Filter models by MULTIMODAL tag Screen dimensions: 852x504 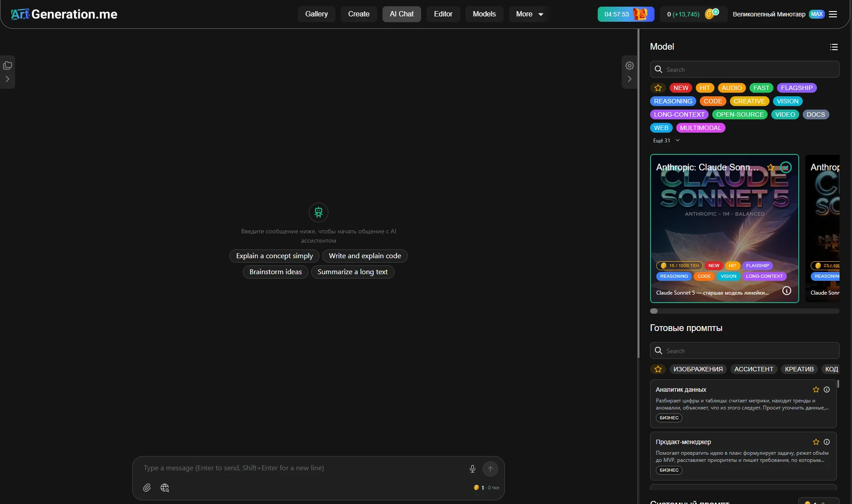coord(701,128)
